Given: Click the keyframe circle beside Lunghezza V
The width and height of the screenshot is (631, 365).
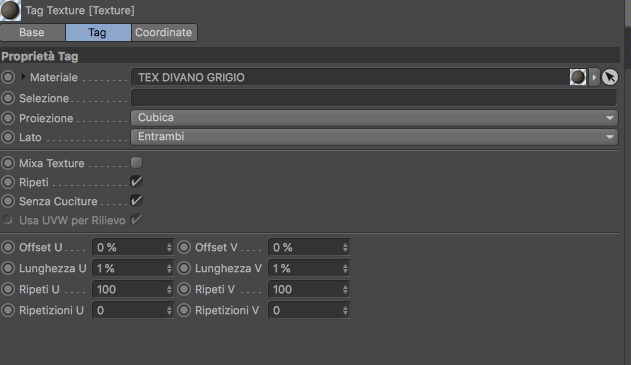Looking at the screenshot, I should (184, 268).
